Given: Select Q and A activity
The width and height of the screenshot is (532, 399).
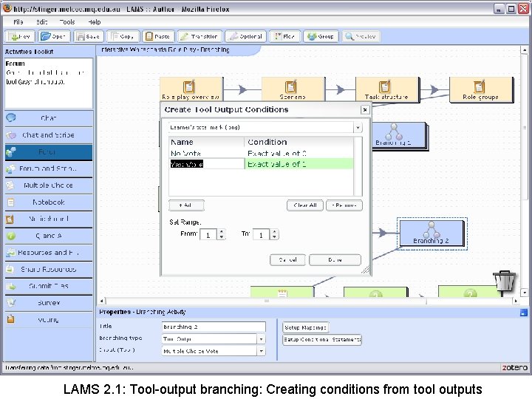Looking at the screenshot, I should [49, 236].
